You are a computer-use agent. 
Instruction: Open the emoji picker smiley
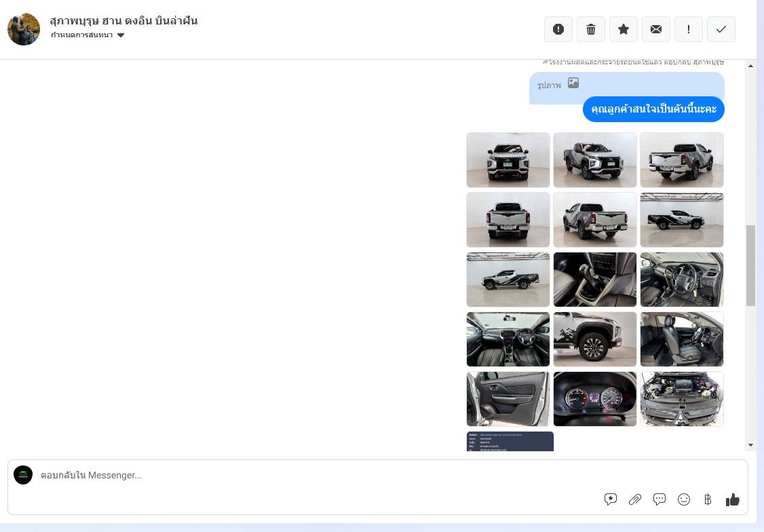[x=684, y=499]
